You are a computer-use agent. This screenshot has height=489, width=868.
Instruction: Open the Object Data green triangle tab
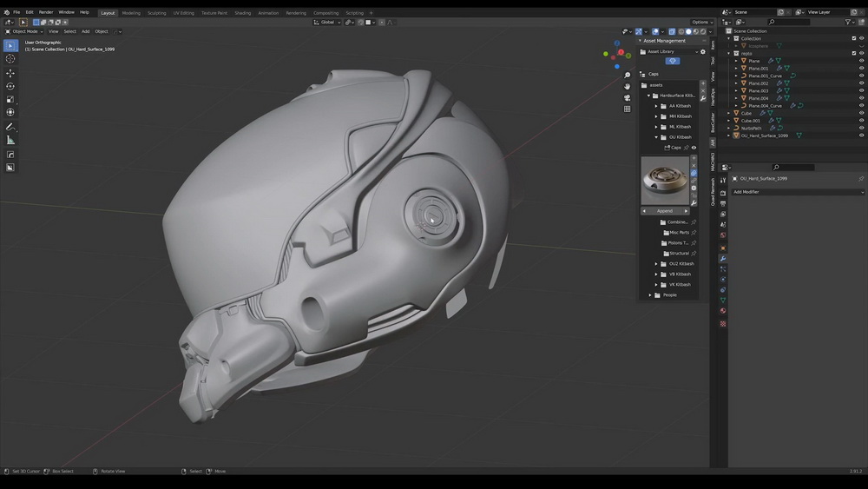(x=723, y=301)
